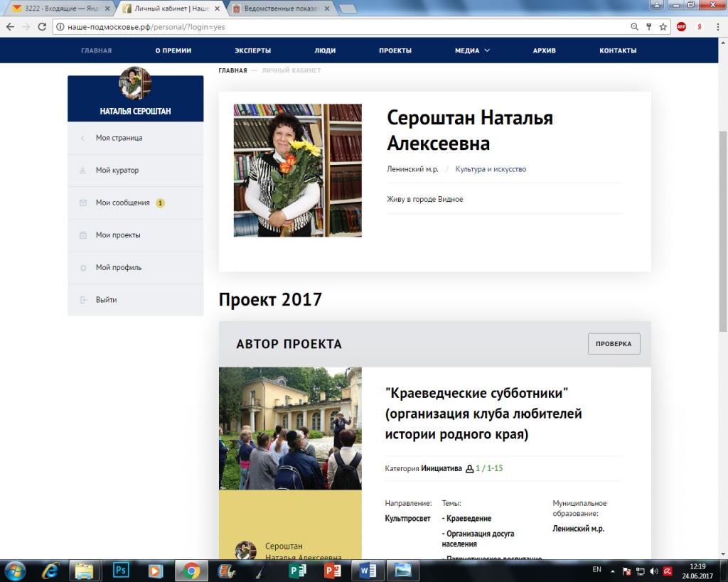Click the saved password key icon
728x582 pixels.
click(649, 27)
